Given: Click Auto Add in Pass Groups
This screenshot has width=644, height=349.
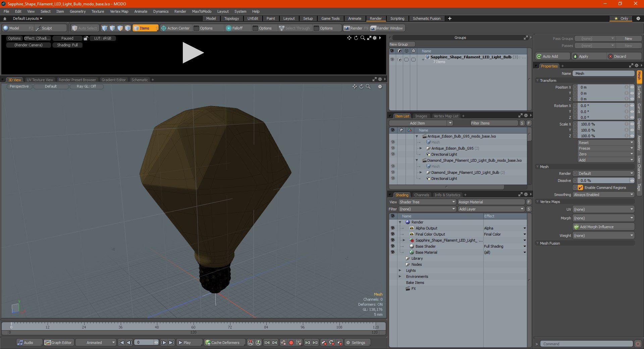Looking at the screenshot, I should [552, 56].
